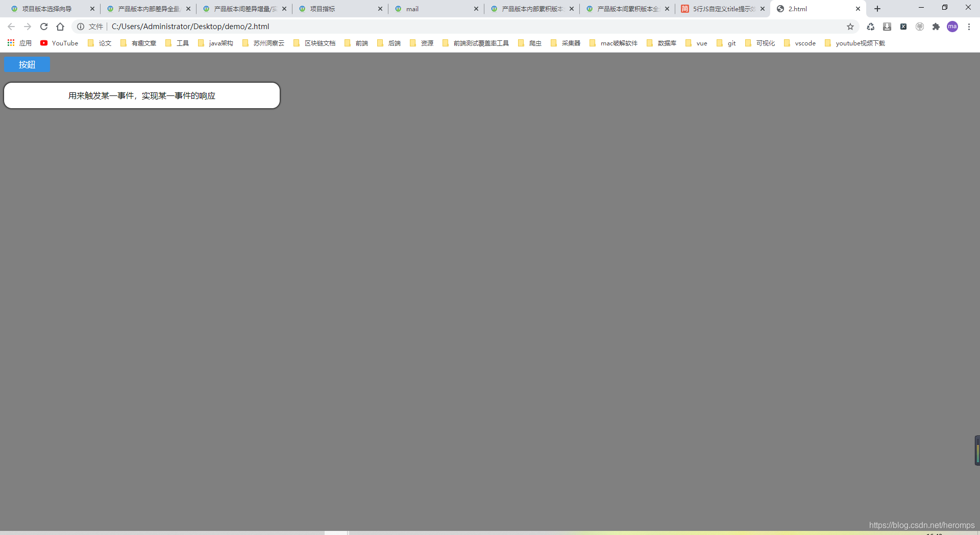This screenshot has width=980, height=535.
Task: Expand the 后端 bookmark folder
Action: coord(389,43)
